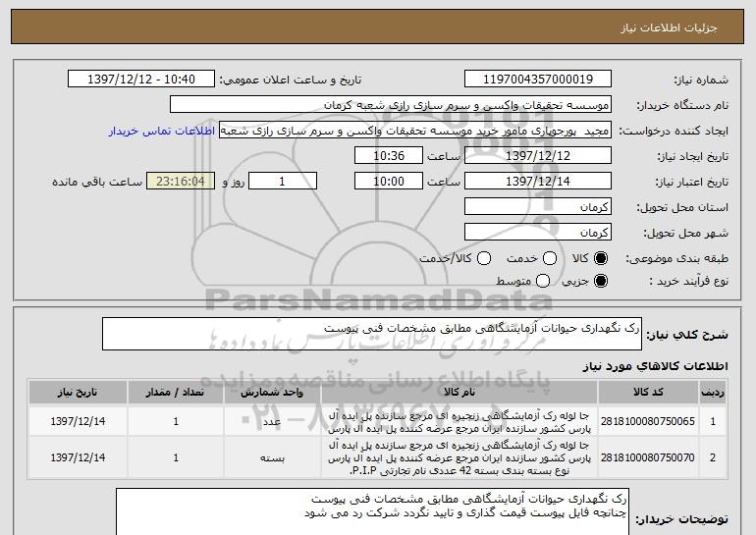Screen dimensions: 756x535
Task: Select the کالا radio button
Action: pyautogui.click(x=601, y=259)
